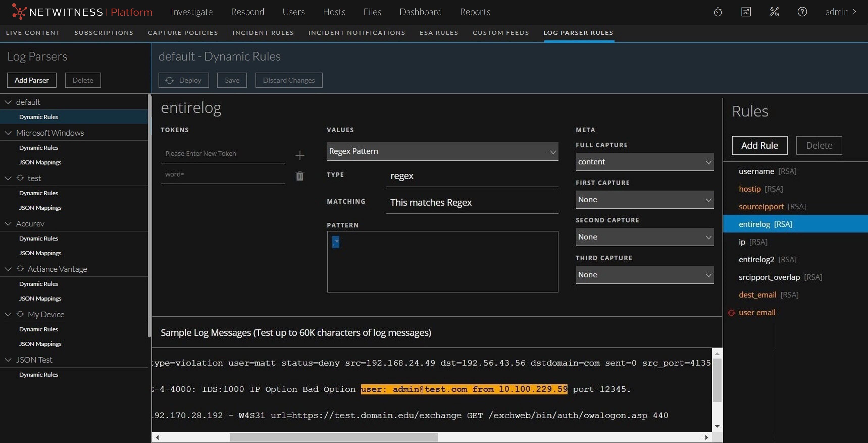Click the Deploy button
This screenshot has height=443, width=868.
coord(184,80)
